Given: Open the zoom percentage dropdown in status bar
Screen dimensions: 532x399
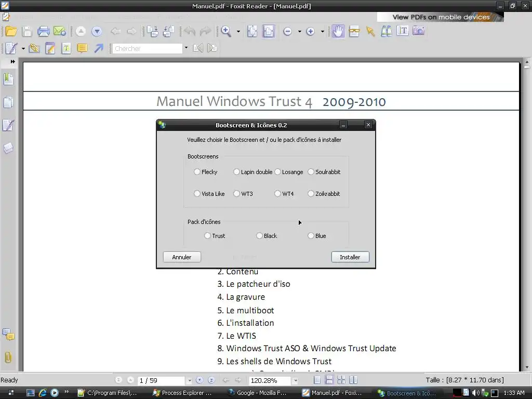Looking at the screenshot, I should [x=296, y=381].
